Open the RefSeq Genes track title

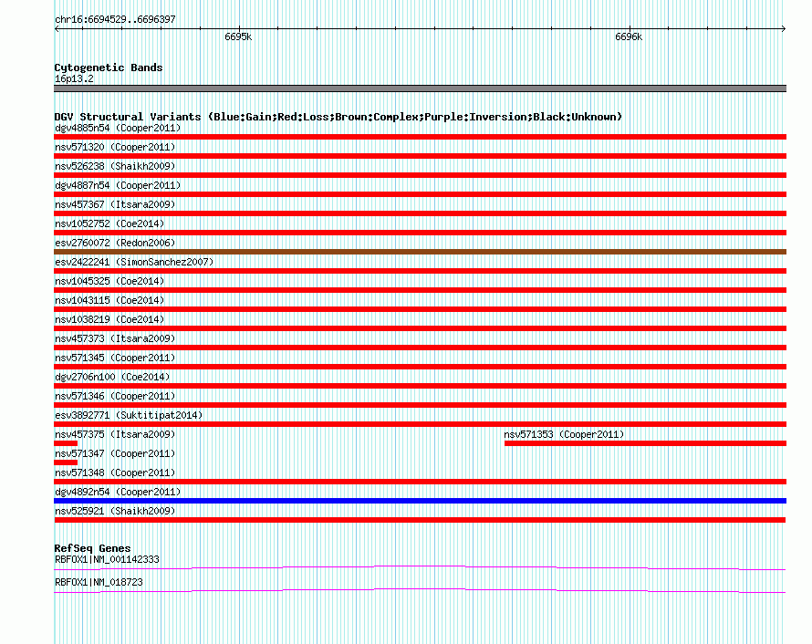click(x=92, y=548)
